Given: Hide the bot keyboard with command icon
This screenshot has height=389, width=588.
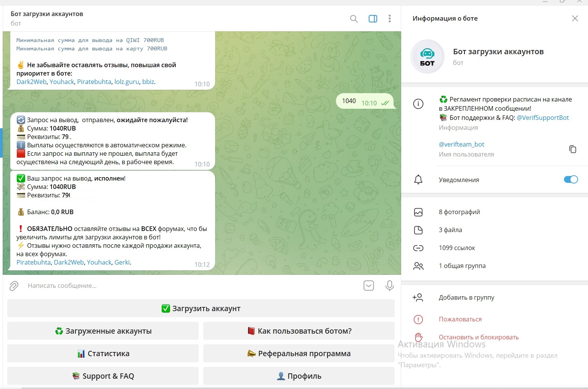Looking at the screenshot, I should (x=368, y=286).
